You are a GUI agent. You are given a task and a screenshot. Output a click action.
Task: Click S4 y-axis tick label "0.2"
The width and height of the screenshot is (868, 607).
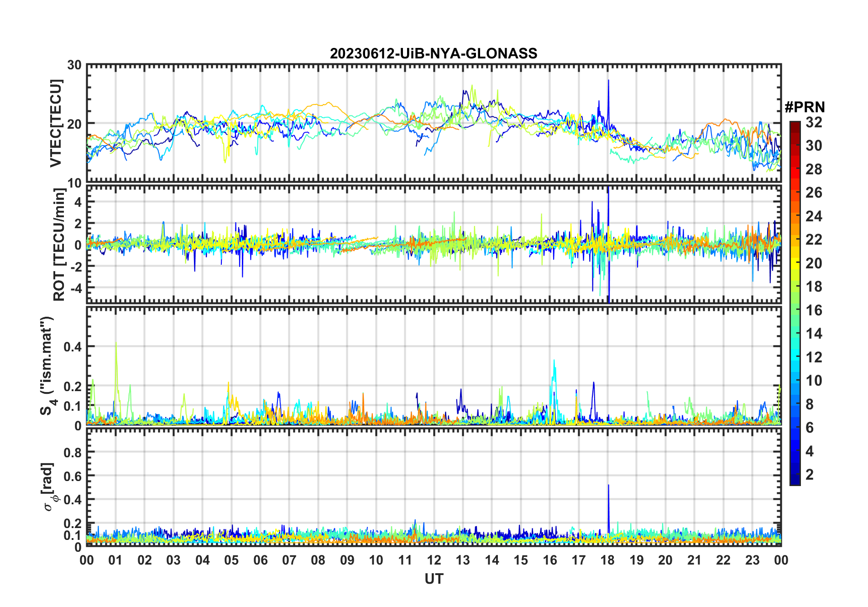[x=73, y=386]
